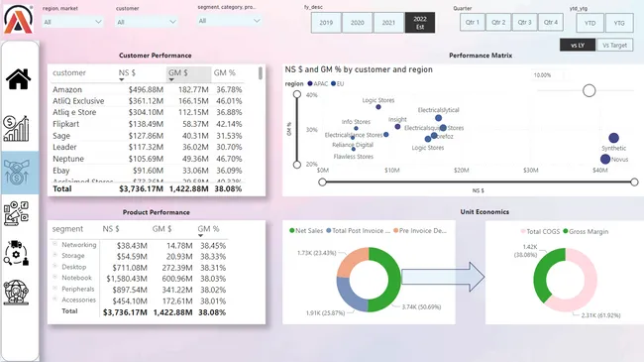644x362 pixels.
Task: Switch comparison to vs LY
Action: 578,45
